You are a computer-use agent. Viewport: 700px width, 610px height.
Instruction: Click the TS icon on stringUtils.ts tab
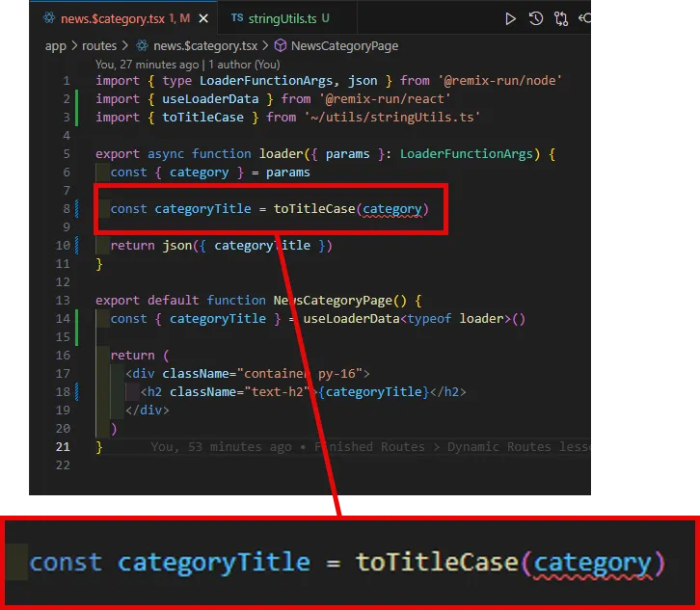(237, 18)
